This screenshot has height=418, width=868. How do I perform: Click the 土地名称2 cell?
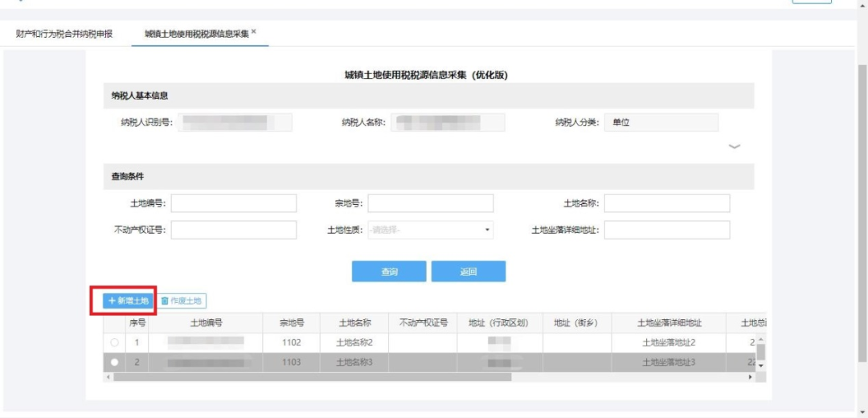click(x=354, y=342)
